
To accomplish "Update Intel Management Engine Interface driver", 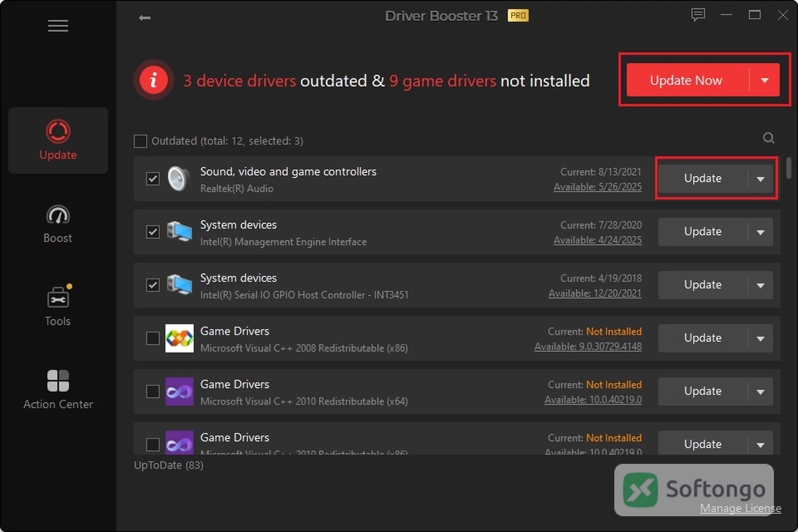I will point(702,232).
